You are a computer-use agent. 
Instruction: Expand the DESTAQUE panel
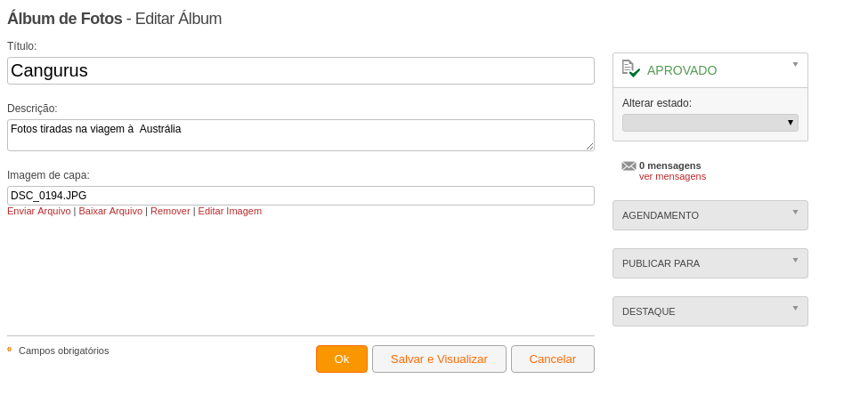(x=710, y=311)
